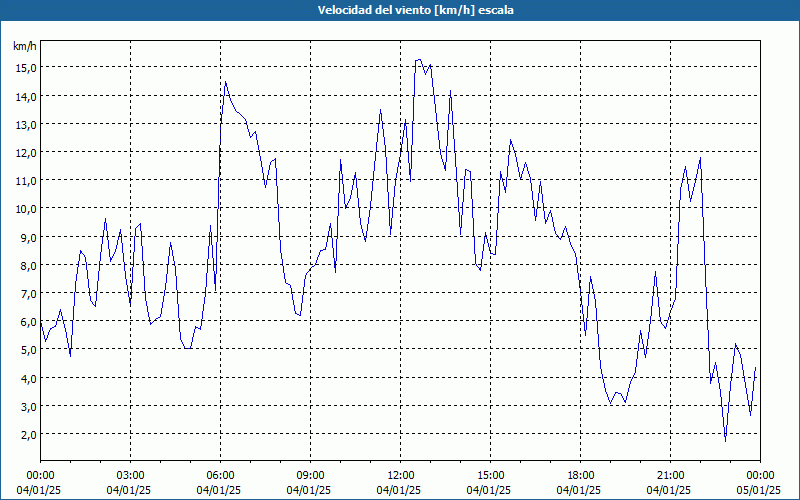Pick the '21:00' time axis label
Screen dimensions: 800x500
click(x=670, y=476)
